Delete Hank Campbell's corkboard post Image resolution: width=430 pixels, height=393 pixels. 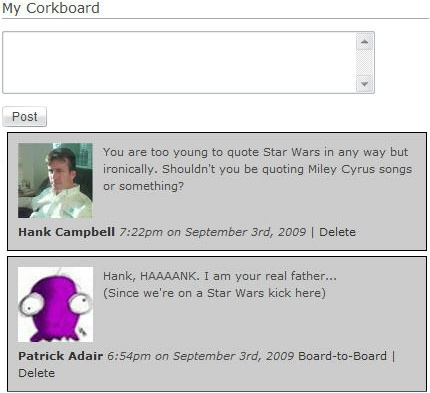[337, 232]
